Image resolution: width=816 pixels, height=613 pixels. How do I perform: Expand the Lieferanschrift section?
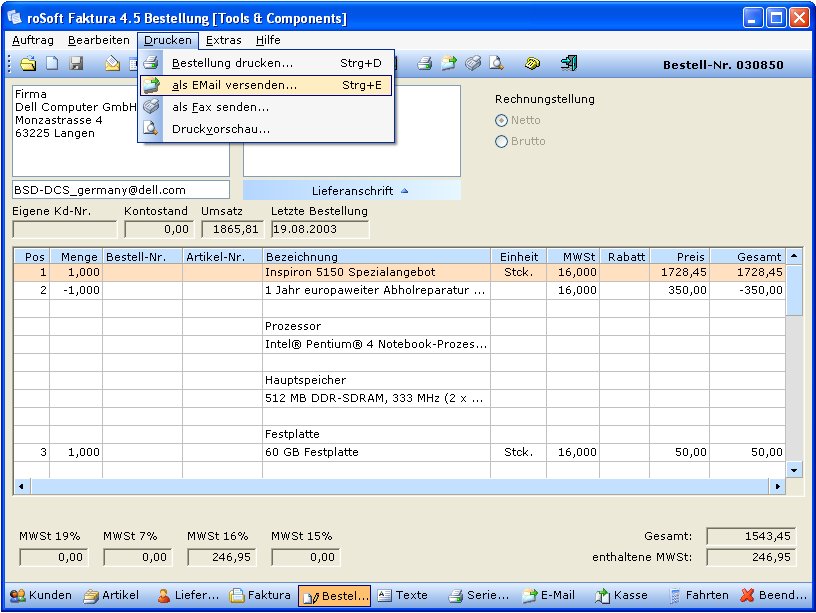pos(351,190)
